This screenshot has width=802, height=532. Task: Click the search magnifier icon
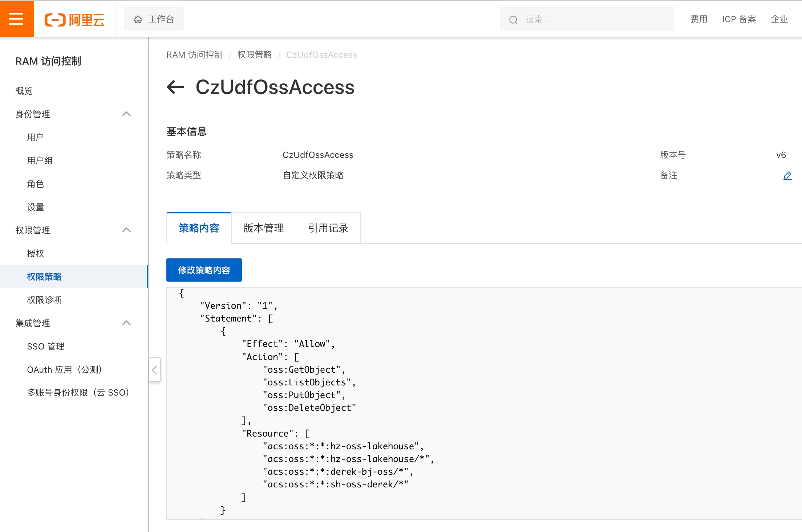coord(513,20)
